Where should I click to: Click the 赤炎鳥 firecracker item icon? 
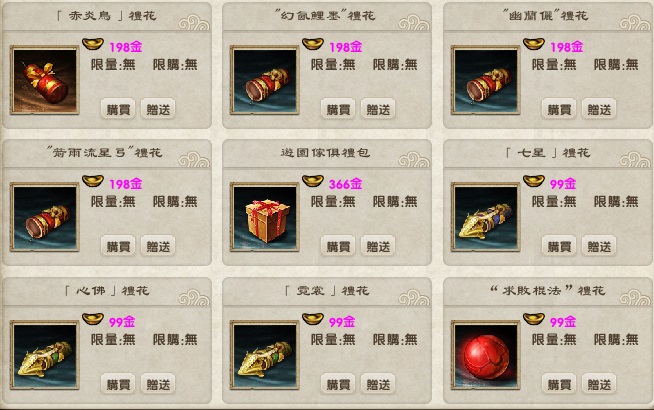pos(45,80)
